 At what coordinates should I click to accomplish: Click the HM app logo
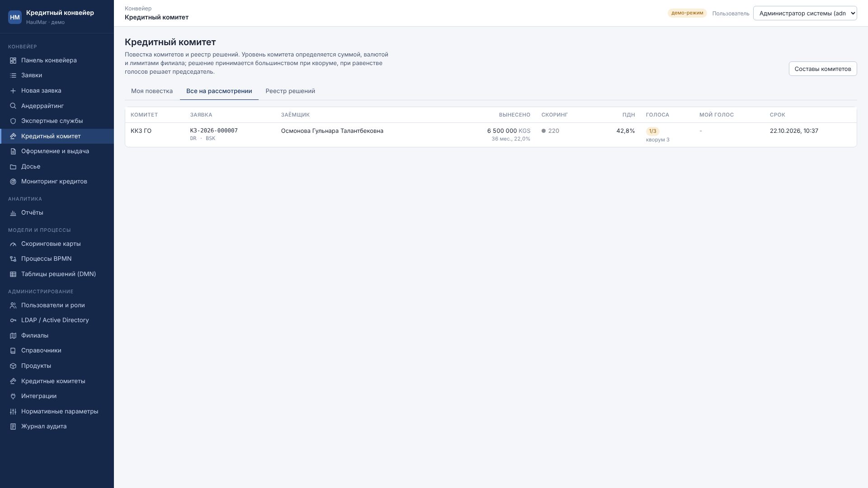pos(15,17)
